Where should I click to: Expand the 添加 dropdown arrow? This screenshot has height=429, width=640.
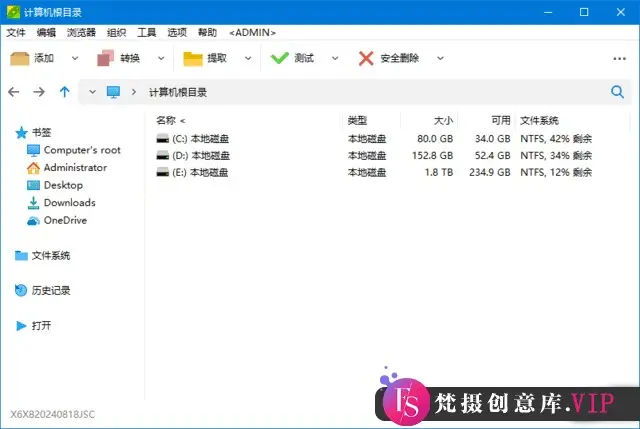[x=75, y=58]
